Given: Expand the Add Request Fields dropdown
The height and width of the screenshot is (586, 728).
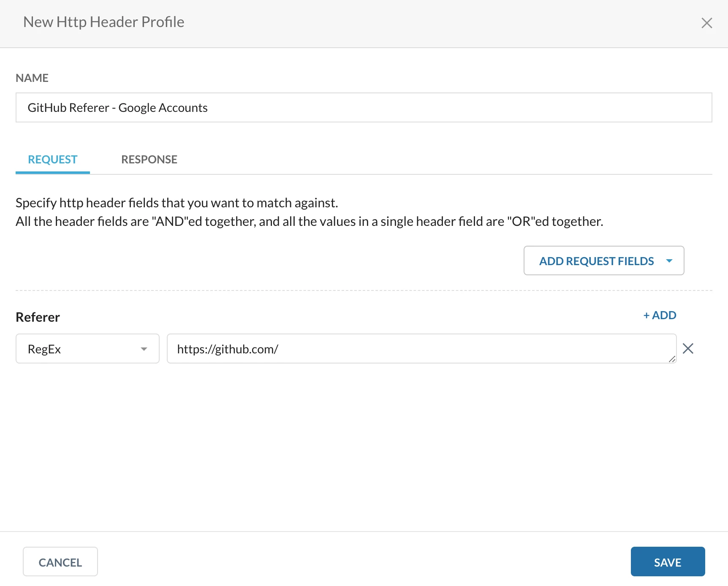Looking at the screenshot, I should (x=603, y=260).
